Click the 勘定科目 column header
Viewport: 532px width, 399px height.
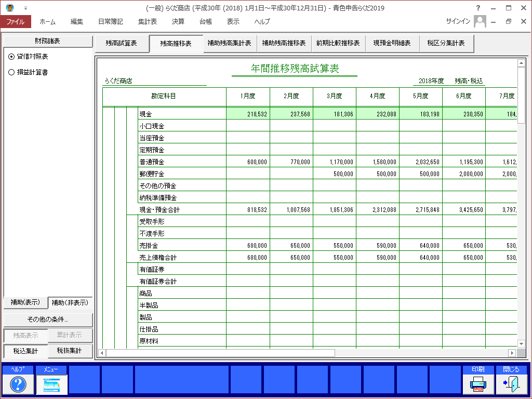coord(164,96)
